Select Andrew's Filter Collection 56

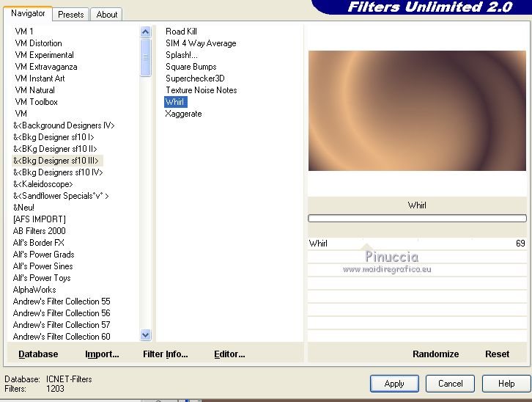pos(62,313)
